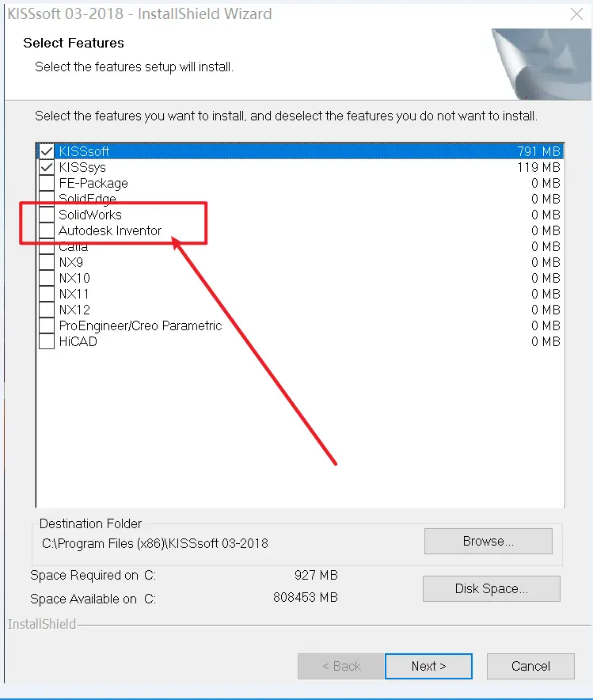The width and height of the screenshot is (593, 700).
Task: Click the 791 MB size value
Action: coord(538,151)
